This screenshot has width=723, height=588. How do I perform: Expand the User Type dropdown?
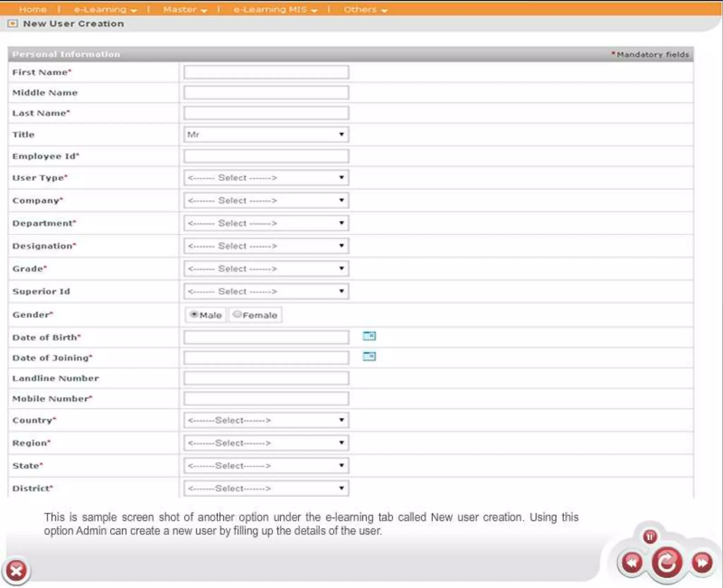266,178
